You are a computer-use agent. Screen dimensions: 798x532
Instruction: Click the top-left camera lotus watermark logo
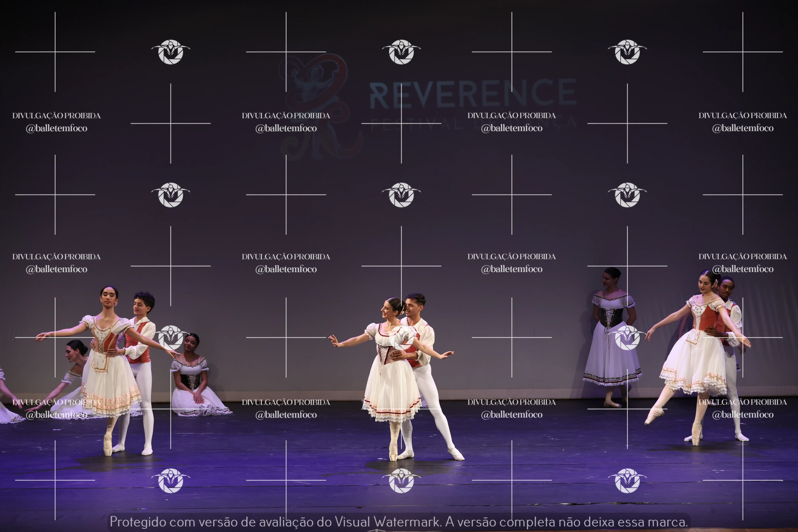[x=171, y=52]
